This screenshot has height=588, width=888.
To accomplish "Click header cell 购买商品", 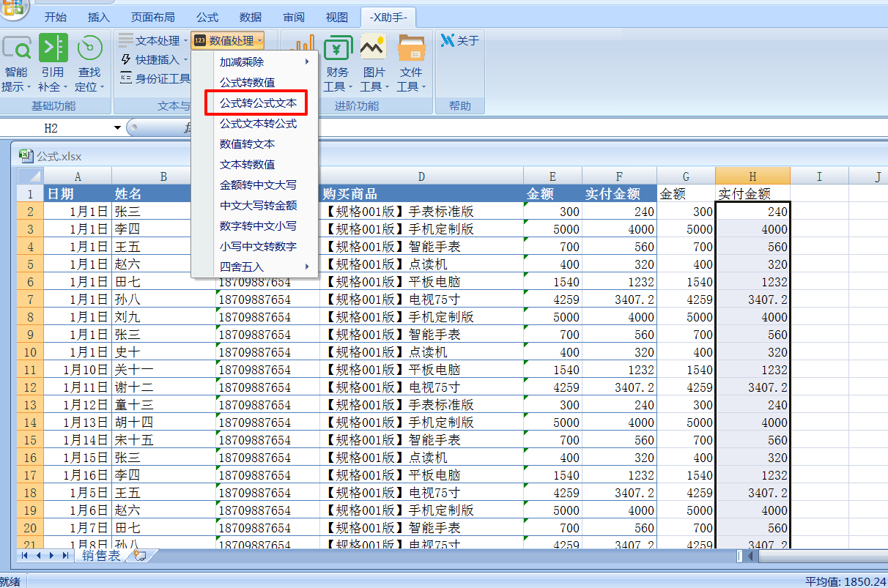I will coord(421,194).
